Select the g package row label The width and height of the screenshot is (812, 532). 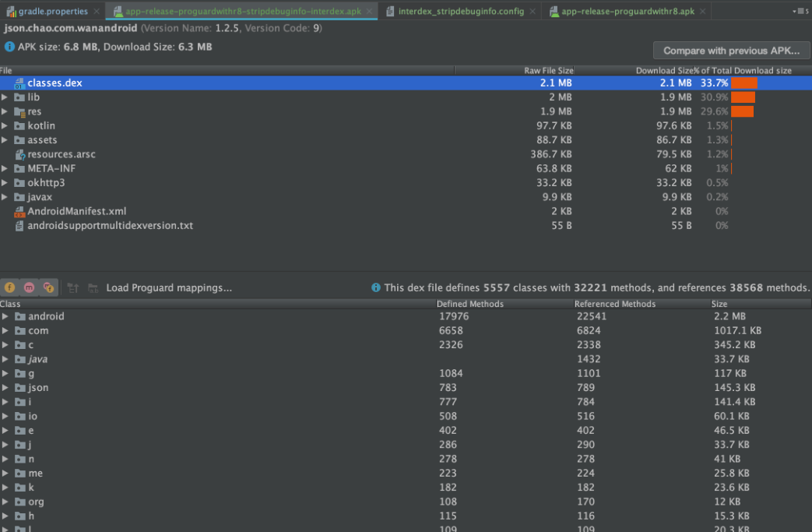point(31,373)
